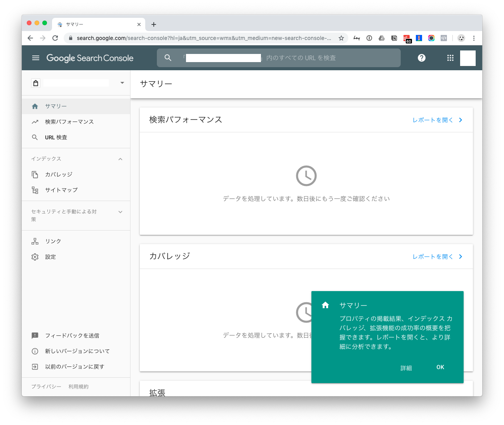Open the property selector dropdown
The image size is (504, 425).
click(x=122, y=83)
